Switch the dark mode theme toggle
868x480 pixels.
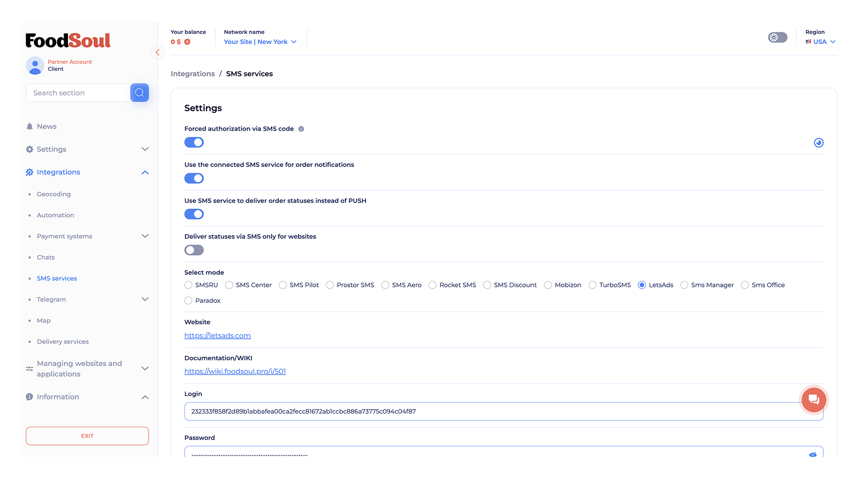777,37
